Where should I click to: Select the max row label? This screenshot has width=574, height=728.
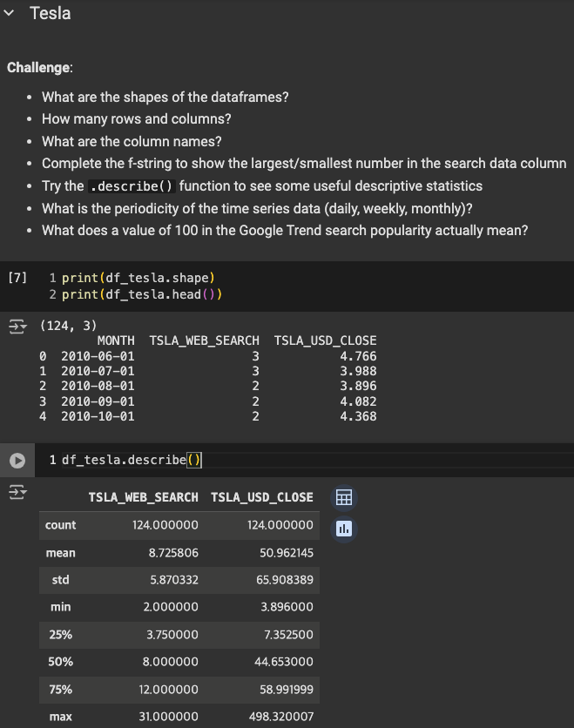(60, 717)
